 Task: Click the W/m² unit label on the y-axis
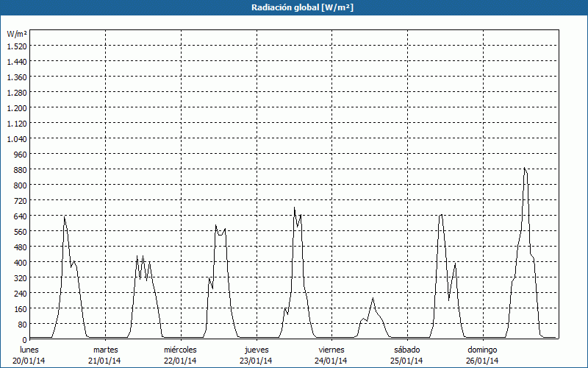point(17,34)
